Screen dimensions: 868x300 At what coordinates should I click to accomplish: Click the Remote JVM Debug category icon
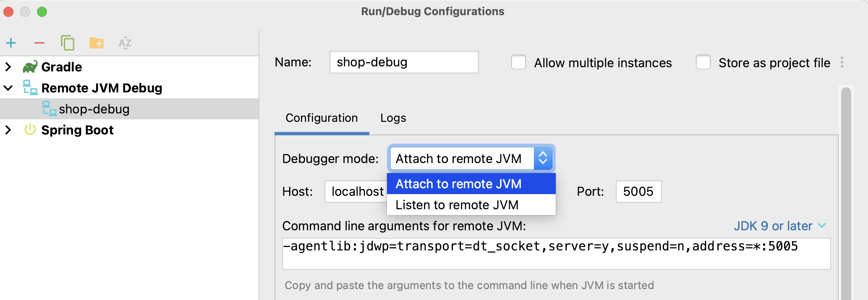click(30, 87)
